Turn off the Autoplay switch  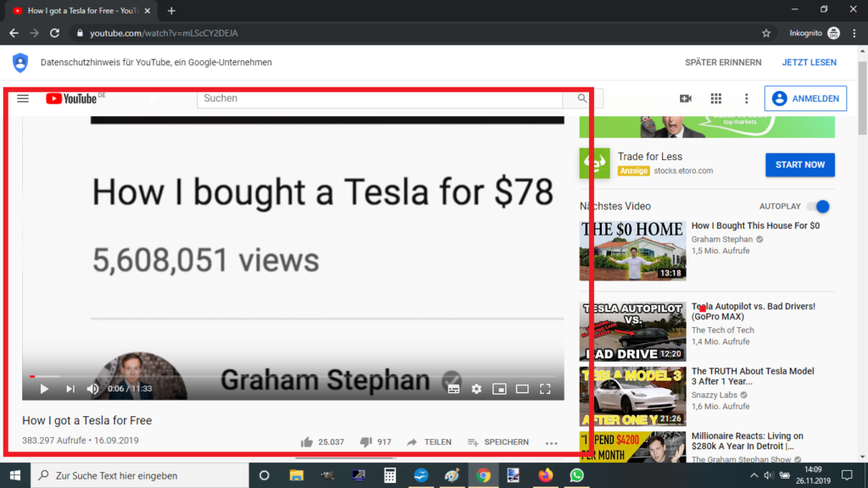(818, 207)
